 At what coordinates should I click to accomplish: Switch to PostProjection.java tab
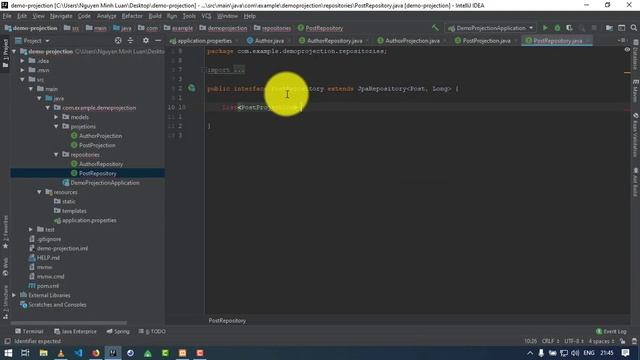485,40
